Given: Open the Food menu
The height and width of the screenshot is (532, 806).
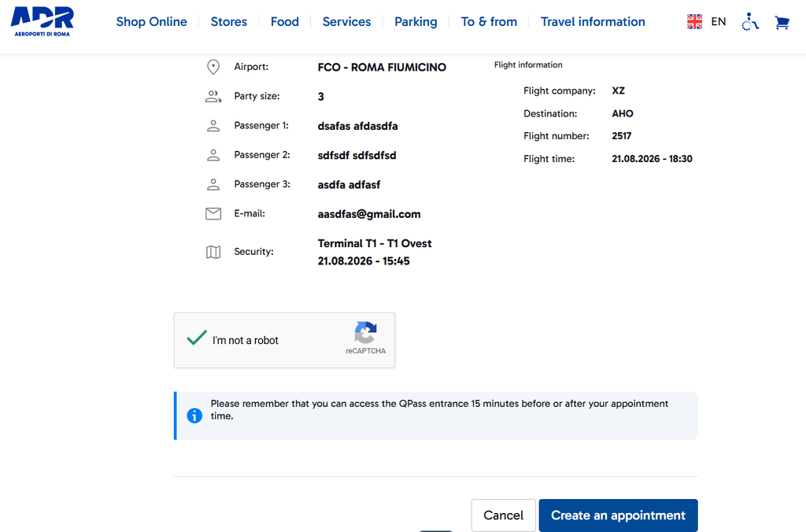Looking at the screenshot, I should coord(285,21).
